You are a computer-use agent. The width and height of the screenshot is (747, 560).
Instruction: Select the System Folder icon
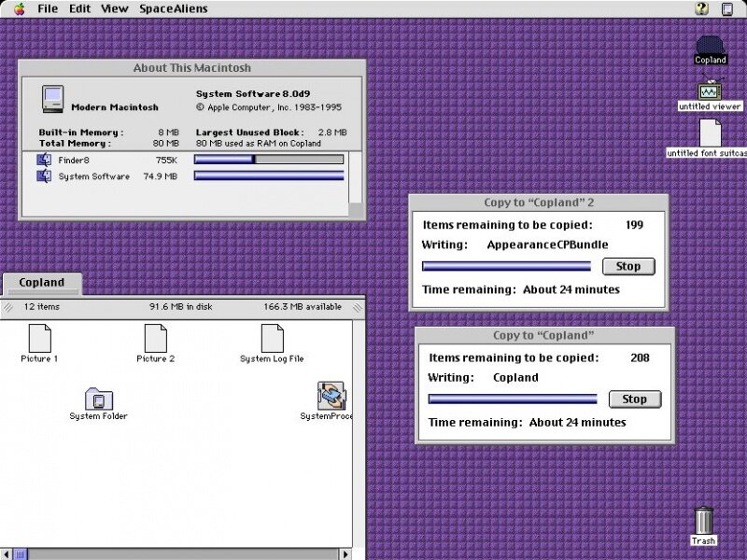tap(99, 399)
